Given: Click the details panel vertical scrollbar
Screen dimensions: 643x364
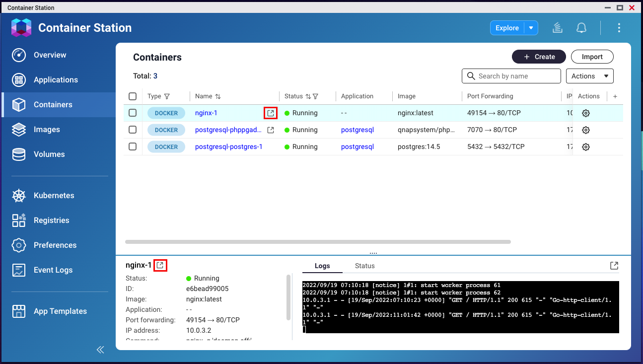Looking at the screenshot, I should click(288, 297).
